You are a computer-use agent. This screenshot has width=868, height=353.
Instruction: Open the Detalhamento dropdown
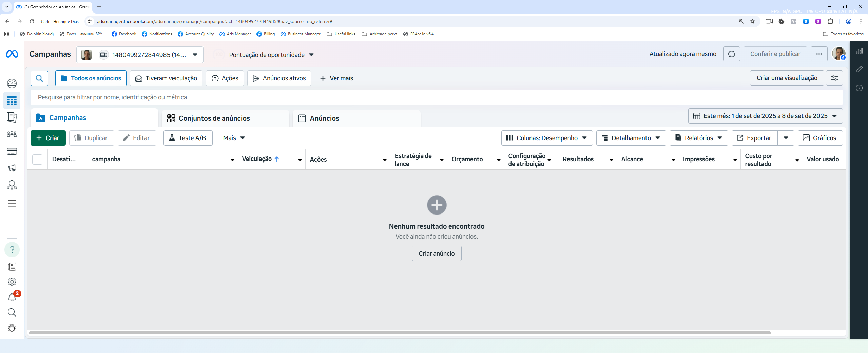631,138
